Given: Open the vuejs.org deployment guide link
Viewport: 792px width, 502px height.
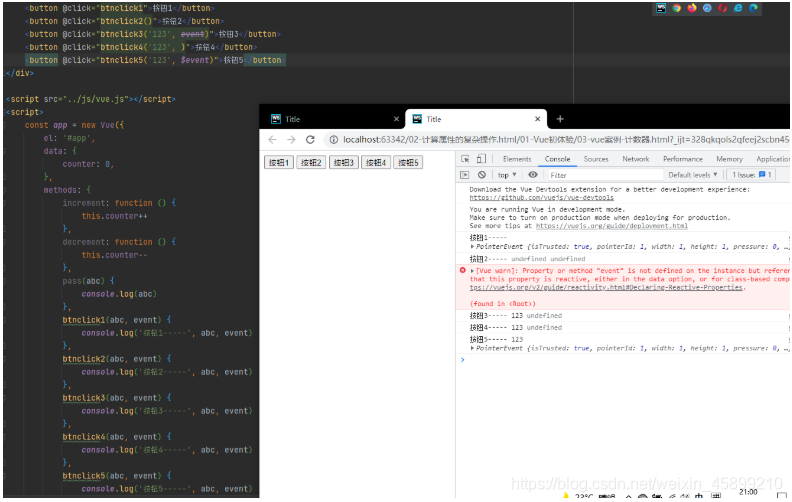Looking at the screenshot, I should pyautogui.click(x=612, y=226).
